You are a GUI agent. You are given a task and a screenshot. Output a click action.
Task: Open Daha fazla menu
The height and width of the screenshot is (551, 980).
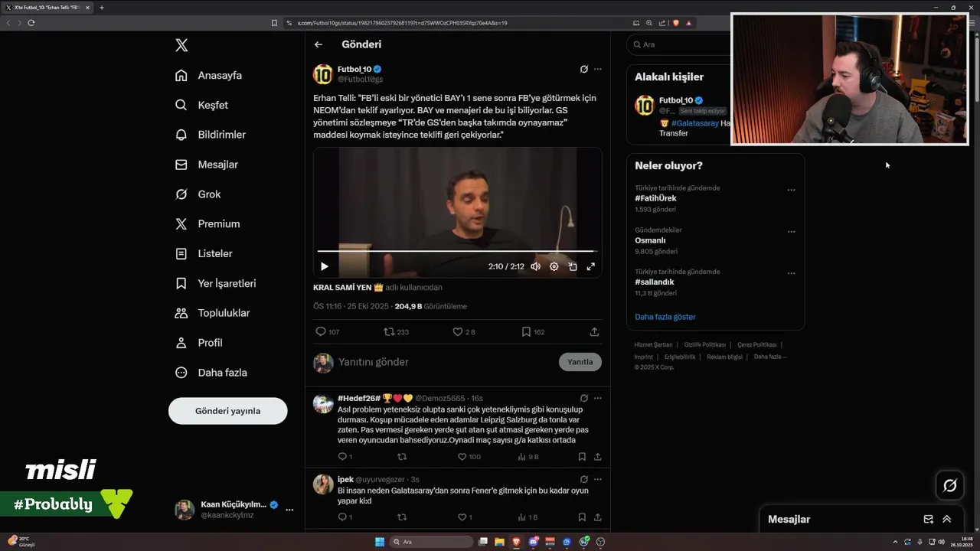pos(211,373)
